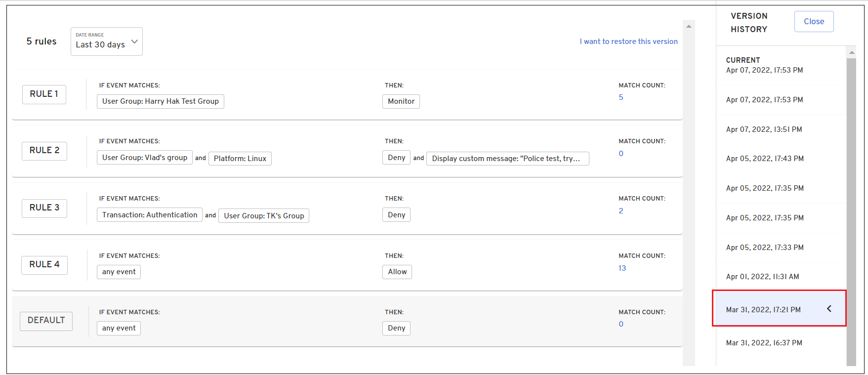Click 'User Group: Harry Hak Test Group' chip

(x=160, y=101)
